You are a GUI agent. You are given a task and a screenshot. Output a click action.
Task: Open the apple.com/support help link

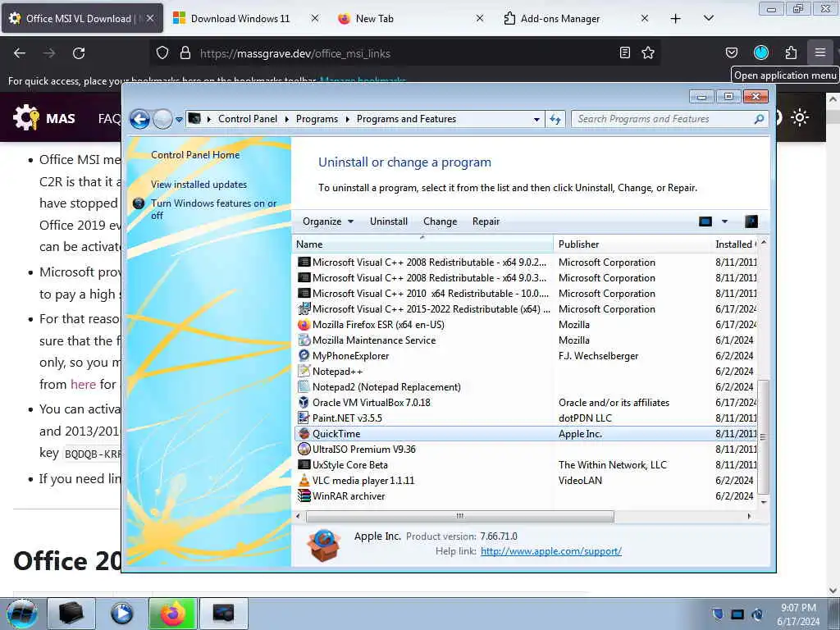coord(550,551)
